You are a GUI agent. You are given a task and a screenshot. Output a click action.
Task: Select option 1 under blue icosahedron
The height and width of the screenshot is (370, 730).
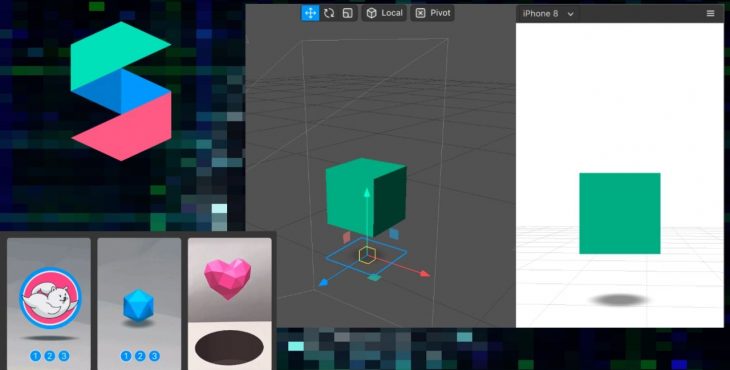pyautogui.click(x=126, y=356)
